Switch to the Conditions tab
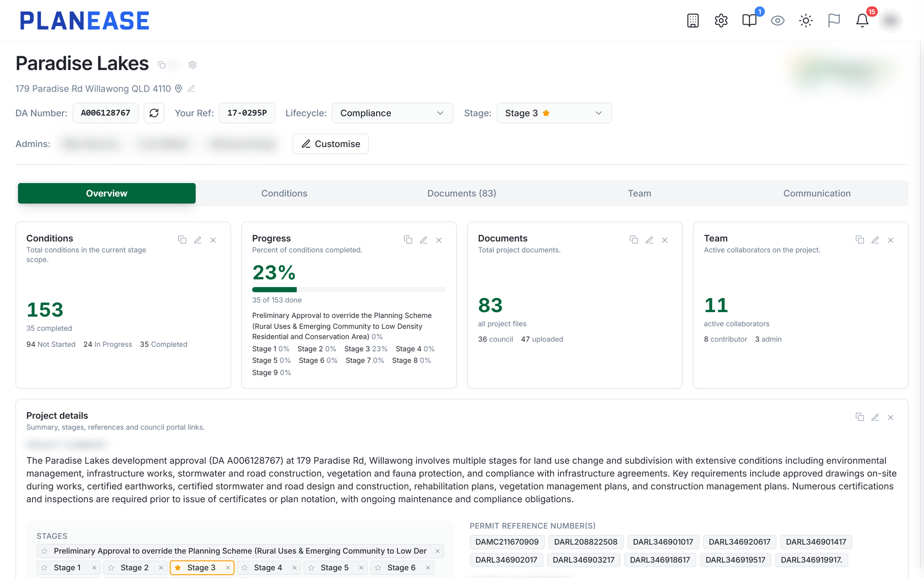The image size is (924, 578). (284, 193)
